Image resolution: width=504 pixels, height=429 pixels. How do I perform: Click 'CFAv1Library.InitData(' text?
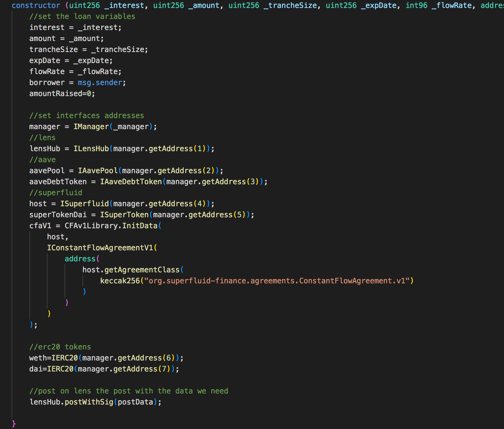pyautogui.click(x=113, y=226)
